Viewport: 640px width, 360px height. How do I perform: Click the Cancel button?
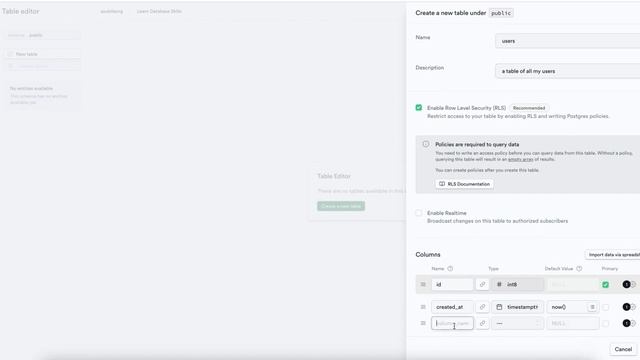coord(623,349)
